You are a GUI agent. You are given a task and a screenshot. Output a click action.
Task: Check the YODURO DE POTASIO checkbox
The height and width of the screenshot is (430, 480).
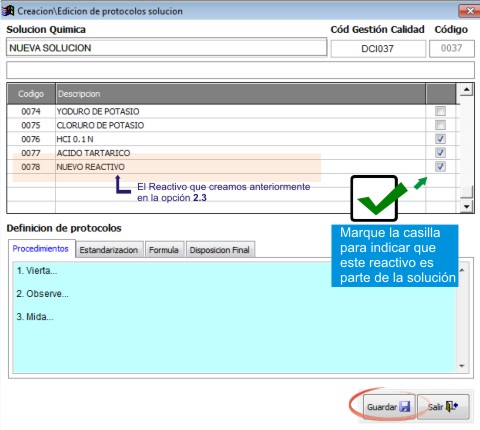click(x=440, y=111)
